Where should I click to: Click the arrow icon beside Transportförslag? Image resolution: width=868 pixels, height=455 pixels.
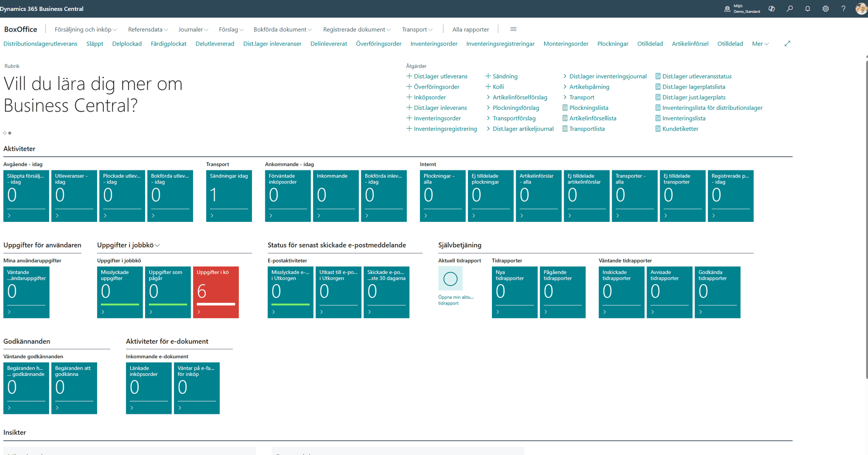pos(488,118)
